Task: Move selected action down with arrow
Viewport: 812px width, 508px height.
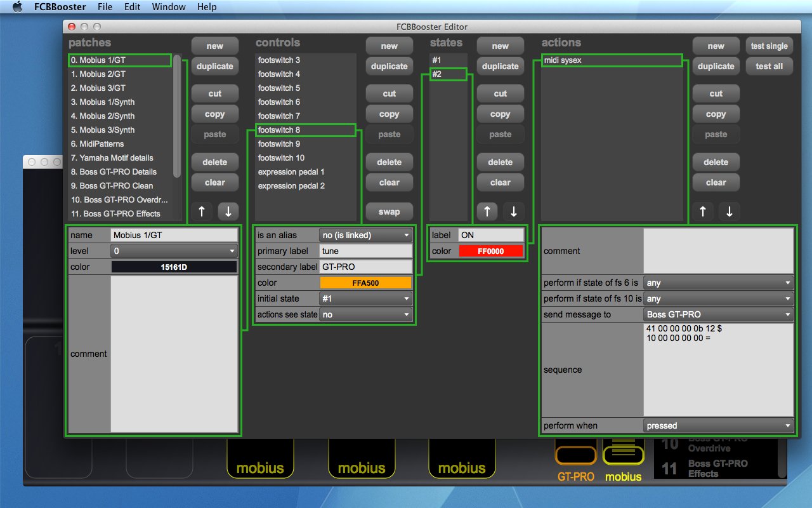Action: point(730,211)
